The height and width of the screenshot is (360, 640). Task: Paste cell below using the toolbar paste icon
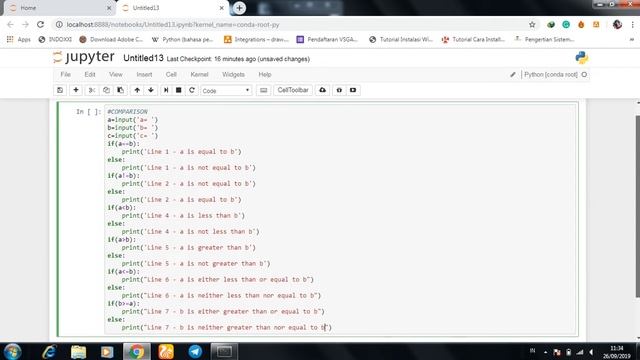120,90
